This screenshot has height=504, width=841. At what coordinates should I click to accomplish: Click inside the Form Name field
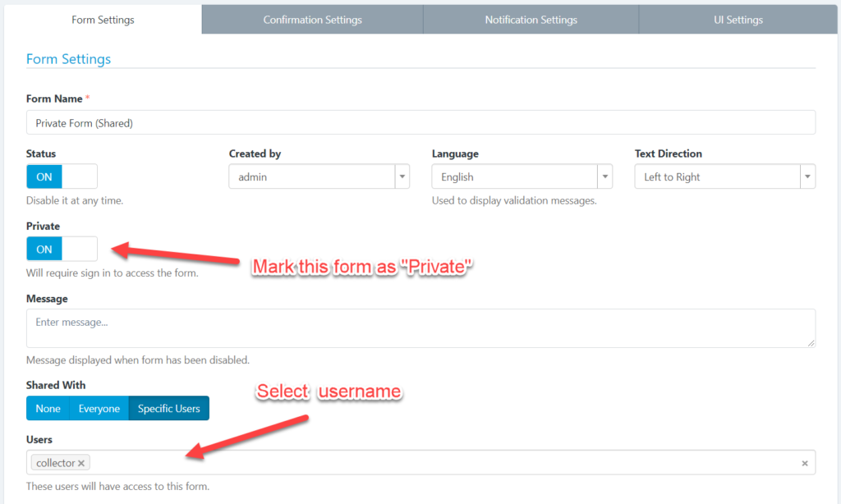point(329,121)
